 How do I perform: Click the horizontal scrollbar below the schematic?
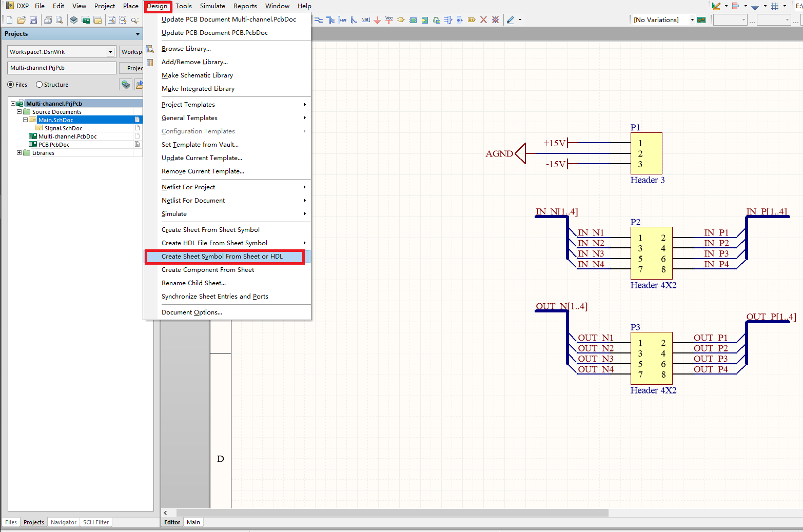click(x=392, y=513)
